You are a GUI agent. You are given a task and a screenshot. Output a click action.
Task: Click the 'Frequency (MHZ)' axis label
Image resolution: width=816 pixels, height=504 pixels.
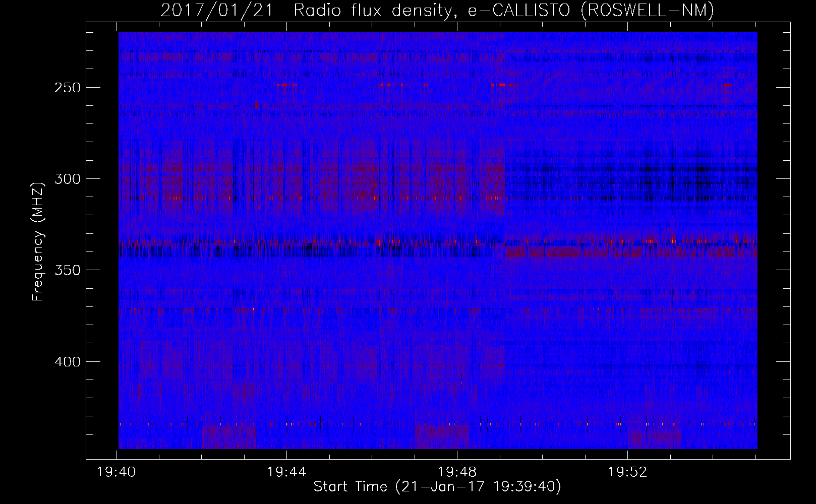[38, 241]
